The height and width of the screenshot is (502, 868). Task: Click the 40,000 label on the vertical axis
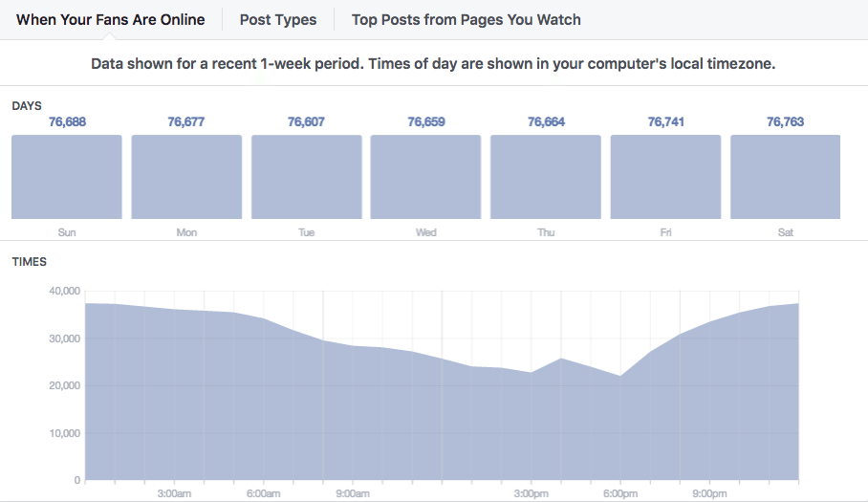[62, 292]
